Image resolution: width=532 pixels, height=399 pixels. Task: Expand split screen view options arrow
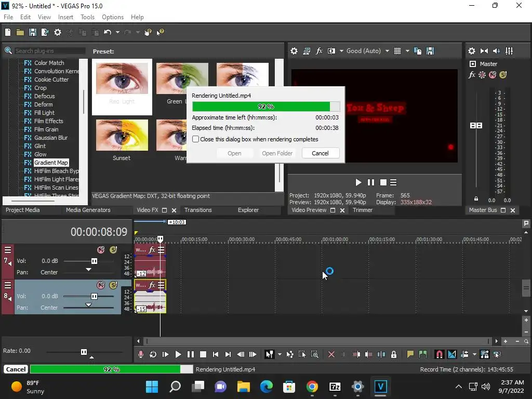[x=341, y=51]
